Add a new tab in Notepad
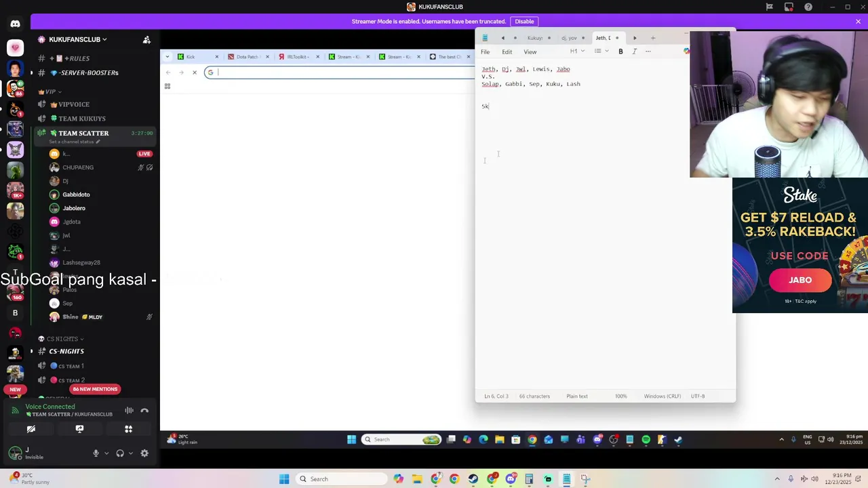This screenshot has height=488, width=868. tap(652, 38)
